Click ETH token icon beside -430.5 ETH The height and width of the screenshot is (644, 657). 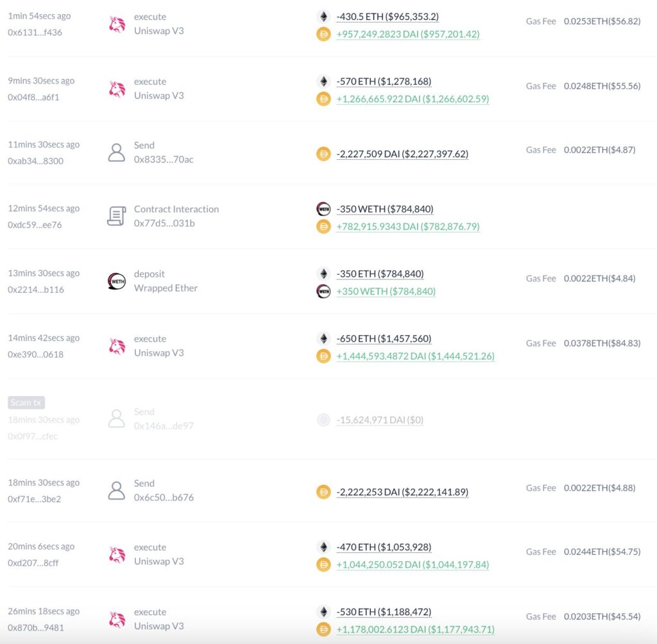(x=323, y=17)
